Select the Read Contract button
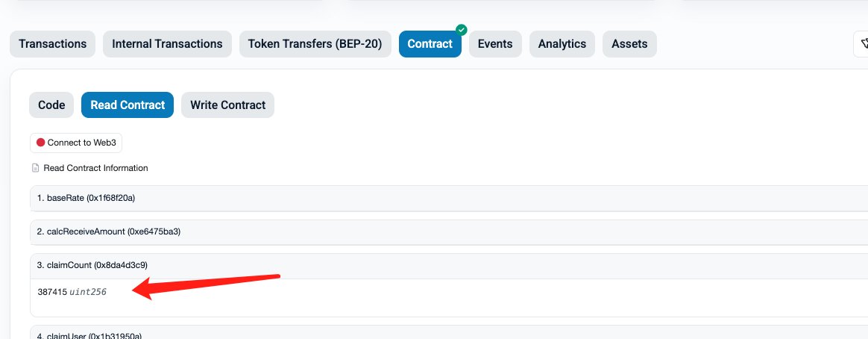 128,105
